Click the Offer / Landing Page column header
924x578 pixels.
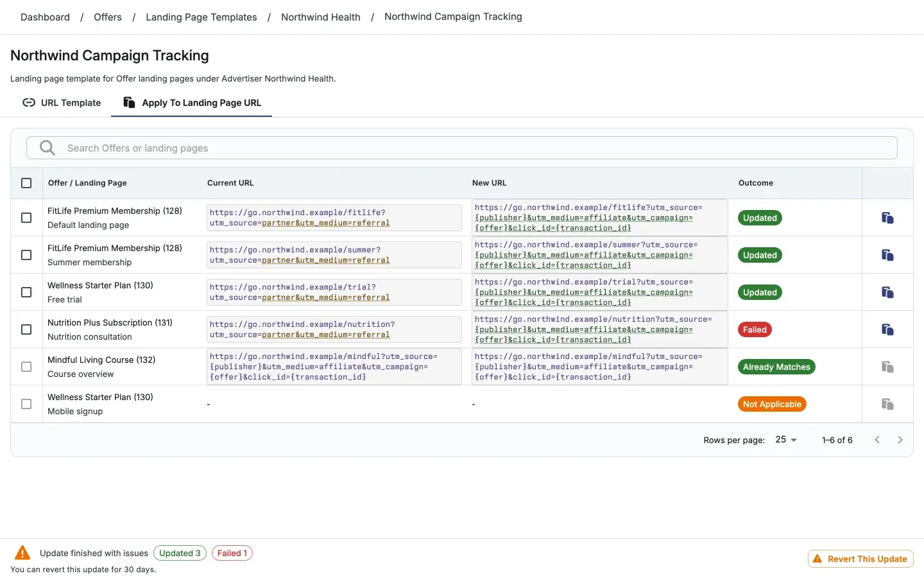[87, 183]
